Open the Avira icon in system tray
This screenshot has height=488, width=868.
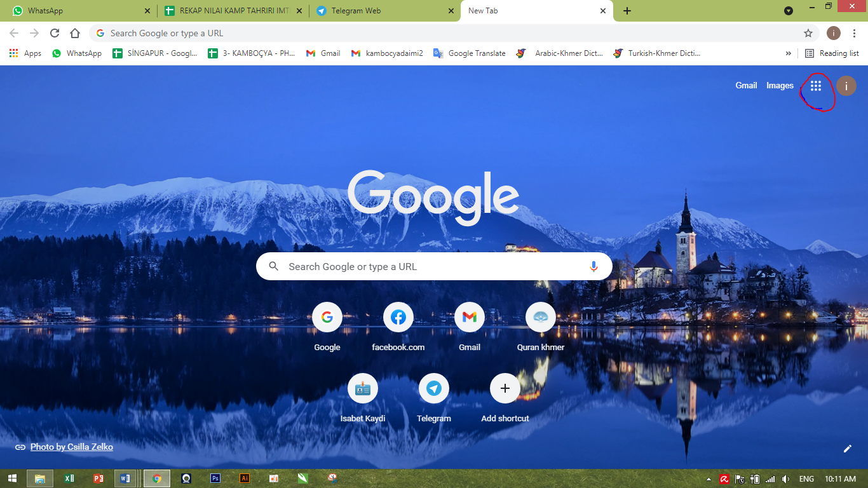pyautogui.click(x=724, y=478)
